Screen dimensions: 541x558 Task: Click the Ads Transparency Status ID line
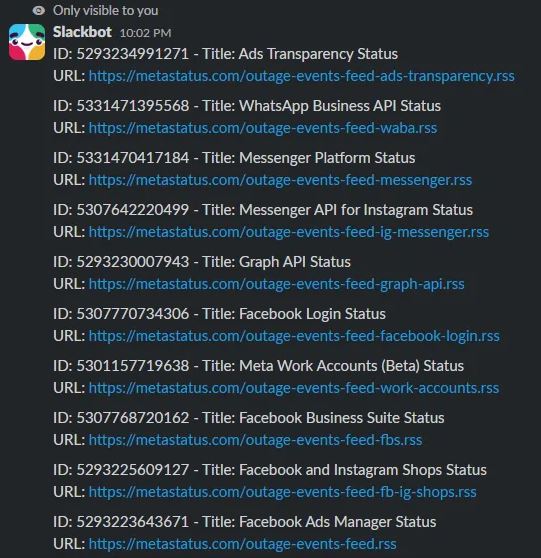click(225, 54)
